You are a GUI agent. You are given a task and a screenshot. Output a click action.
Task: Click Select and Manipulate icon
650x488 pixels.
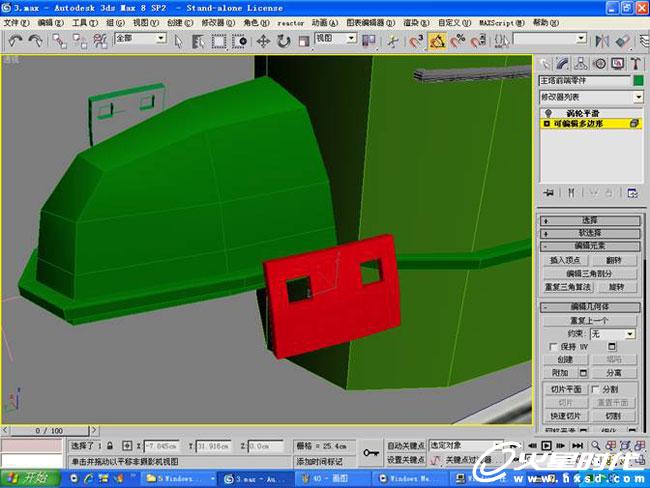pyautogui.click(x=393, y=41)
